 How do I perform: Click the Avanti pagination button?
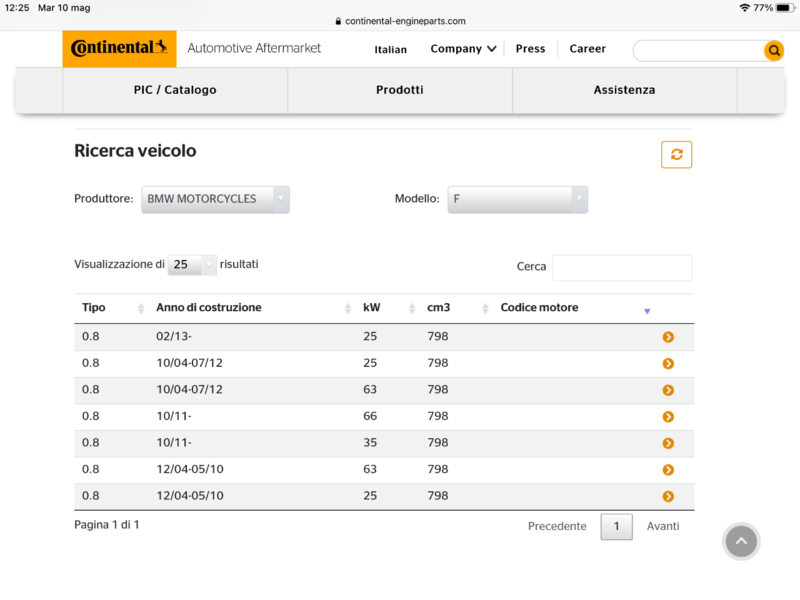pyautogui.click(x=662, y=526)
